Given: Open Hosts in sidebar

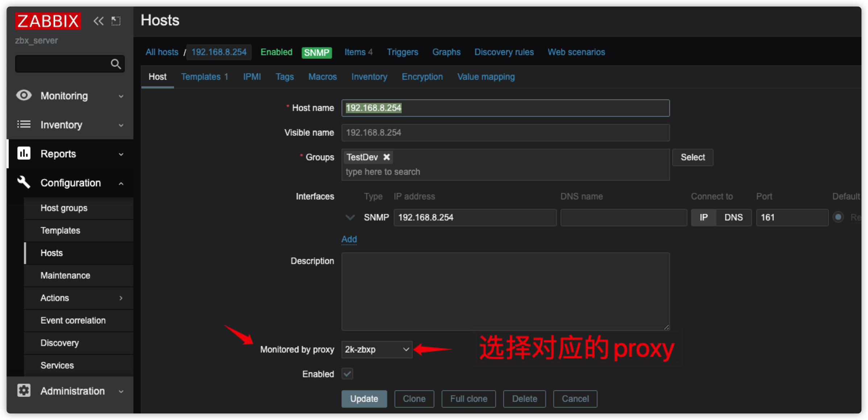Looking at the screenshot, I should click(x=79, y=253).
